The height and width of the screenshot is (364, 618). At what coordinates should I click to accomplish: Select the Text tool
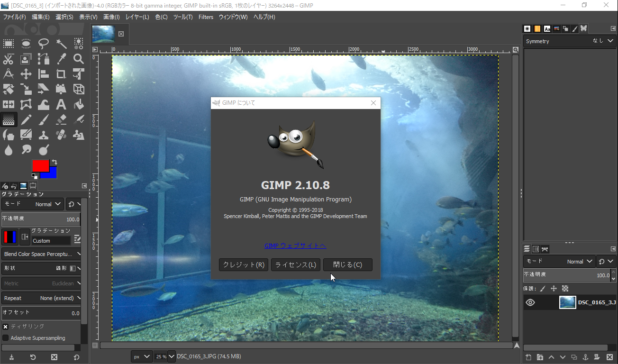(61, 104)
